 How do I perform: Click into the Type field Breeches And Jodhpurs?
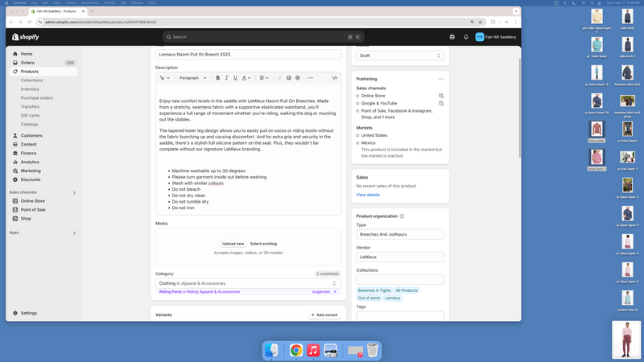pos(400,234)
